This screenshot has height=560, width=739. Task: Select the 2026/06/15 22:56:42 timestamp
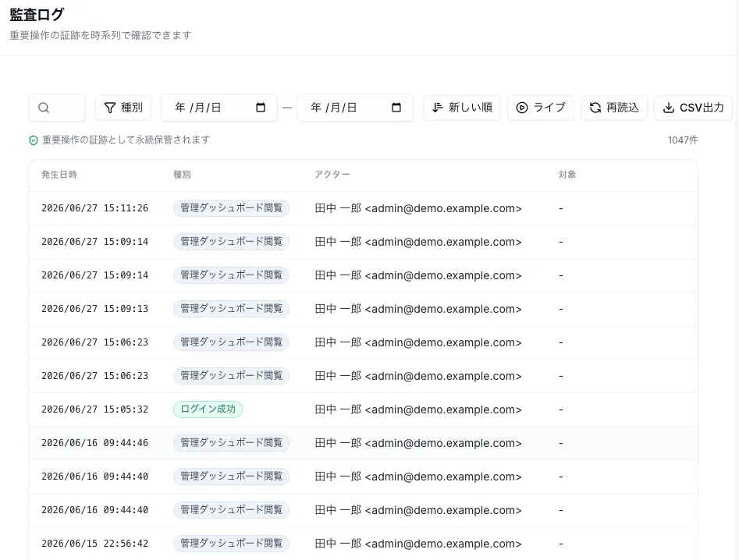tap(94, 544)
